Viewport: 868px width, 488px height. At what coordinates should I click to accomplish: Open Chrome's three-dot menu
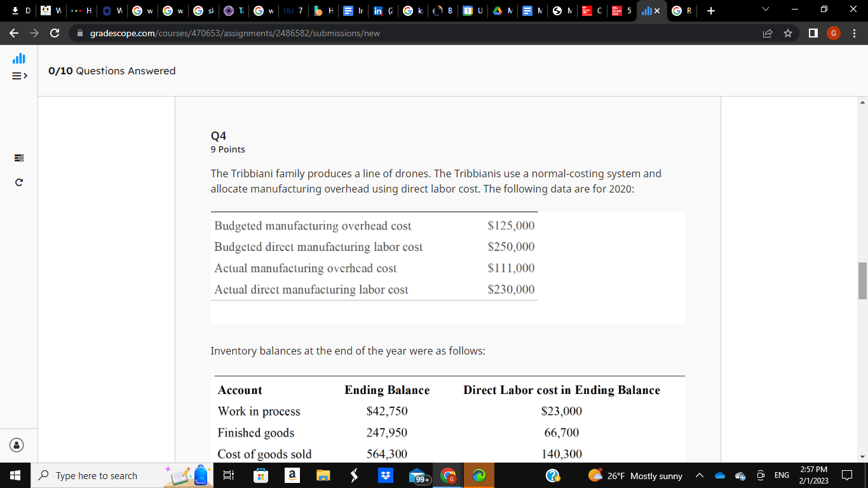click(855, 33)
